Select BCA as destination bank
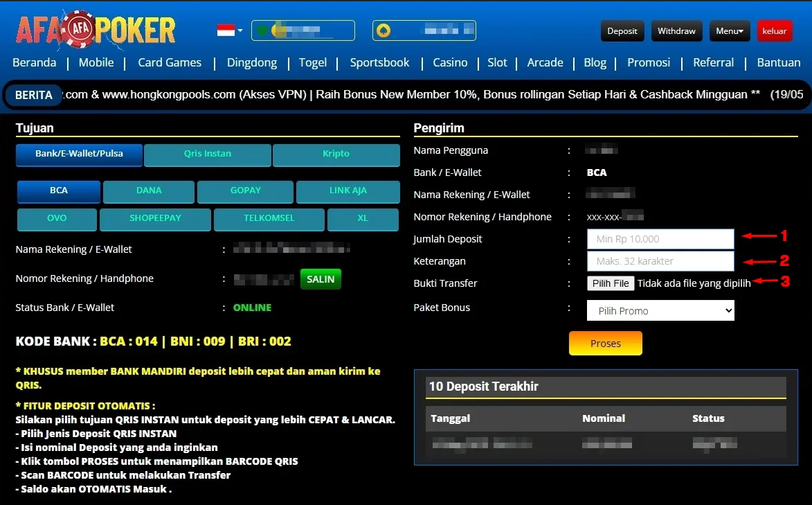This screenshot has width=812, height=505. [59, 191]
